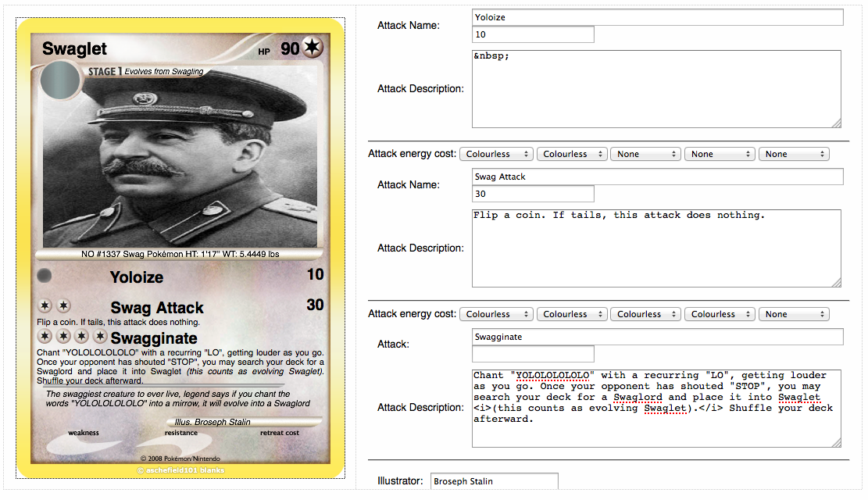
Task: Click '© 2008 Pokémon/Nintendo' text
Action: click(180, 459)
